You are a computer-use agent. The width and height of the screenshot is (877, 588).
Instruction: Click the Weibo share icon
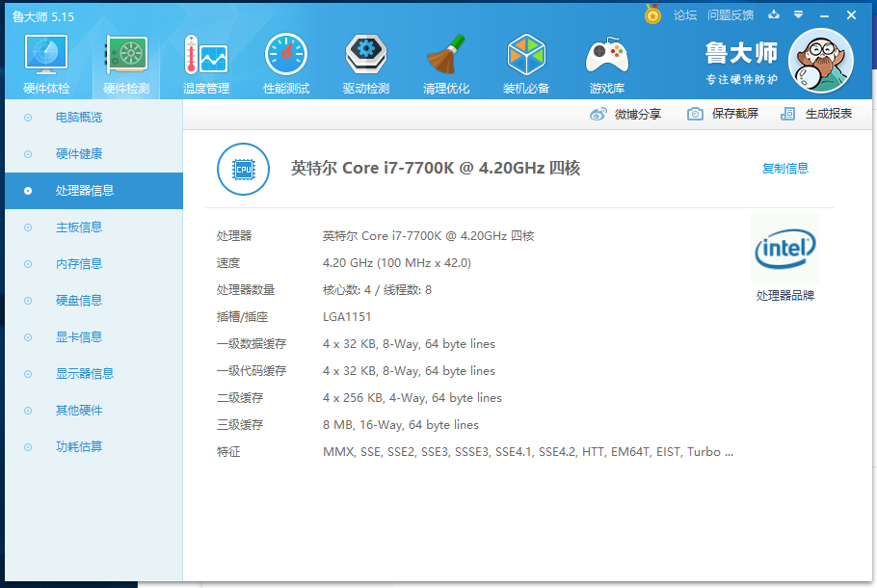click(x=598, y=114)
